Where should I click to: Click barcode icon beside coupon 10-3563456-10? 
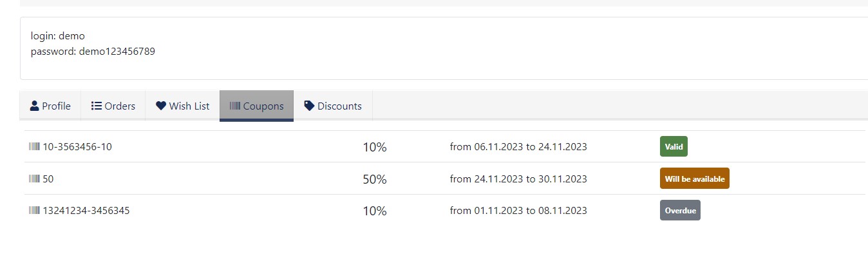coord(34,147)
